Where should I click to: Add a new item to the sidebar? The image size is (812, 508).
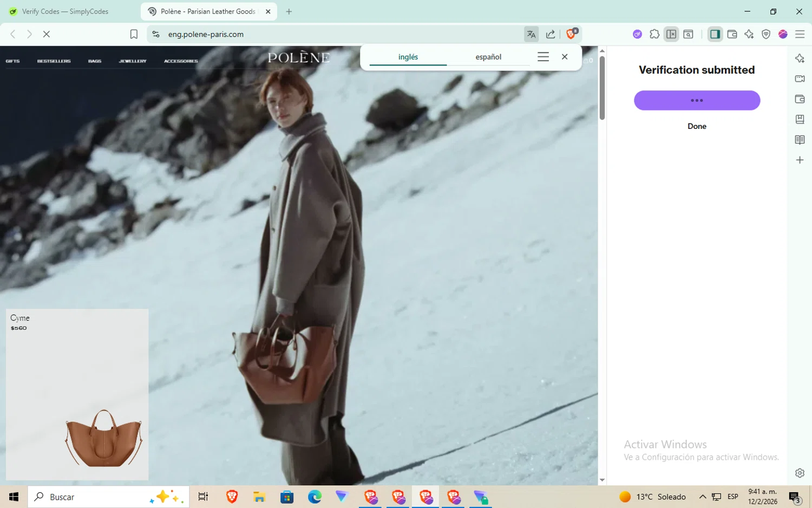click(x=800, y=160)
